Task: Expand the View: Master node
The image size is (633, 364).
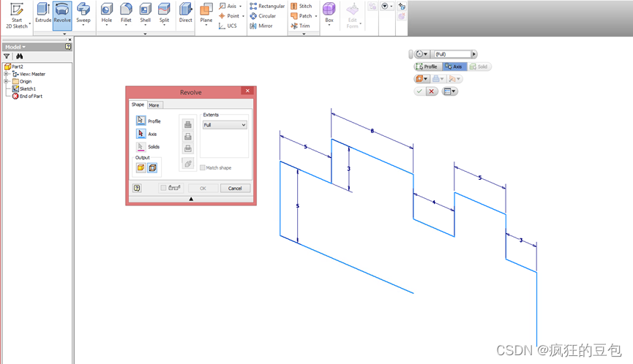Action: pyautogui.click(x=7, y=74)
